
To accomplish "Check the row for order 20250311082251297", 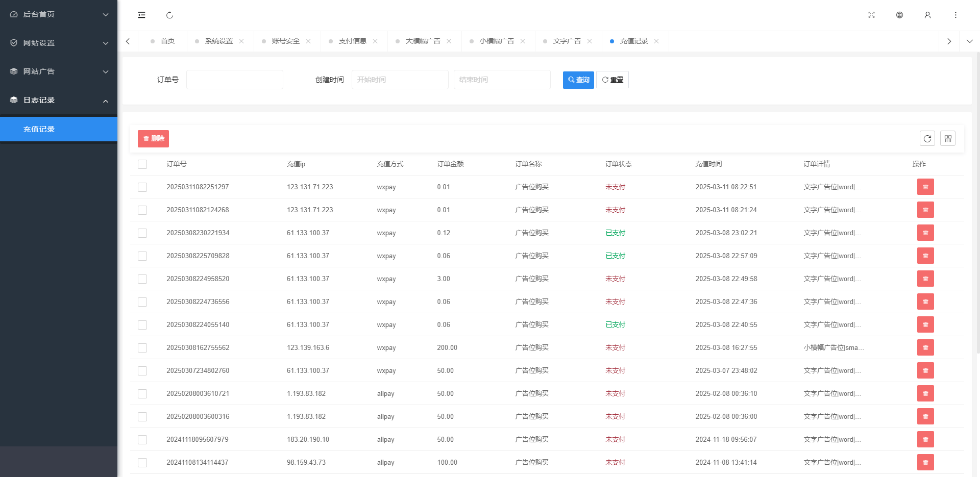I will coord(142,187).
